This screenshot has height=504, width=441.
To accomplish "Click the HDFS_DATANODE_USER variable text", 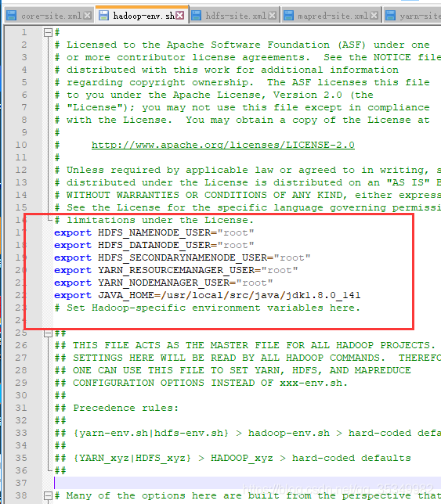I will (154, 245).
